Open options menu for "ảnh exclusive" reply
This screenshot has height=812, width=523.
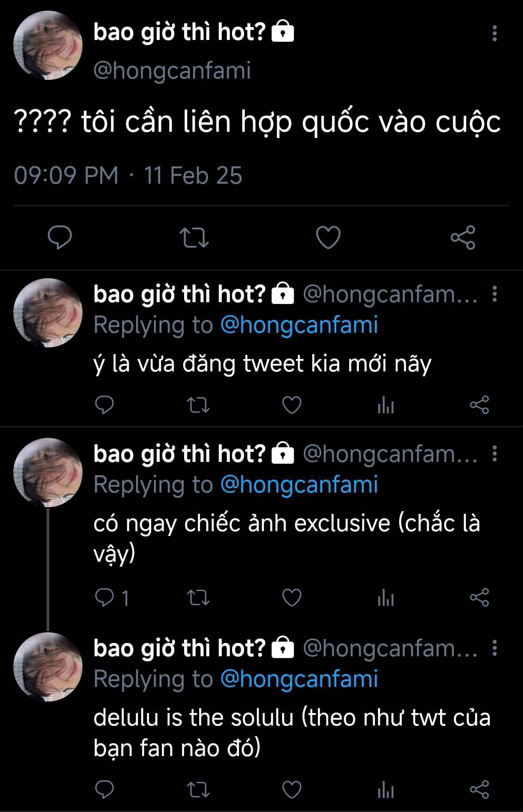coord(495,453)
